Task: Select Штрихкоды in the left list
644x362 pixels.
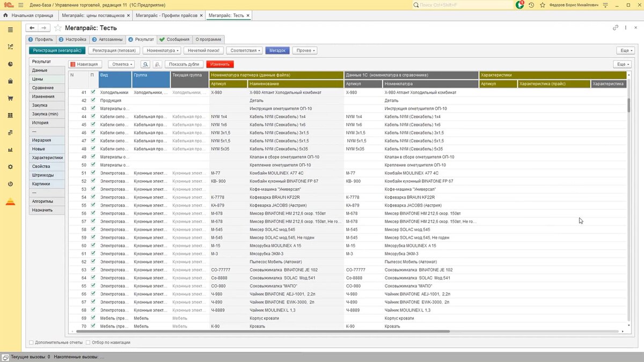Action: coord(47,175)
